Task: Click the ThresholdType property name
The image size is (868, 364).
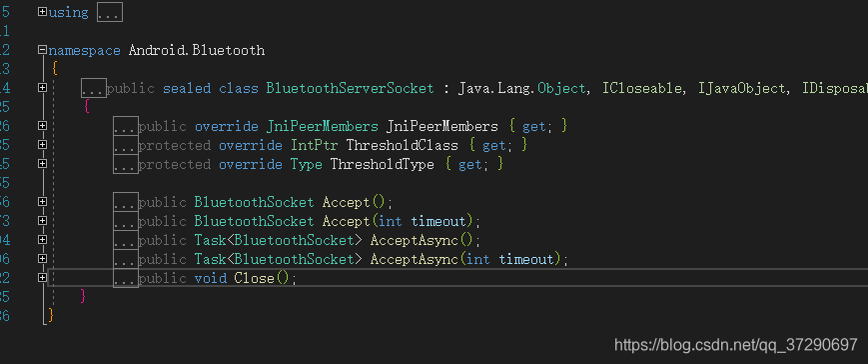Action: point(382,164)
